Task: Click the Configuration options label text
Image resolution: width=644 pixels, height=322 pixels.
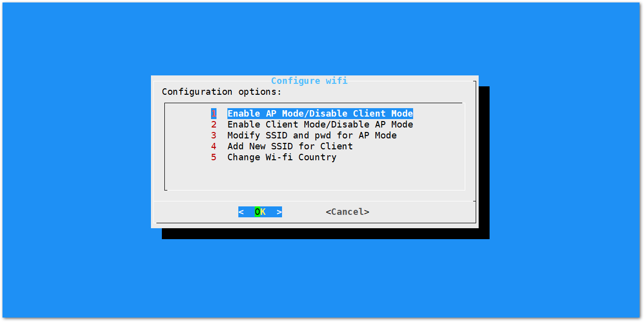Action: tap(221, 92)
